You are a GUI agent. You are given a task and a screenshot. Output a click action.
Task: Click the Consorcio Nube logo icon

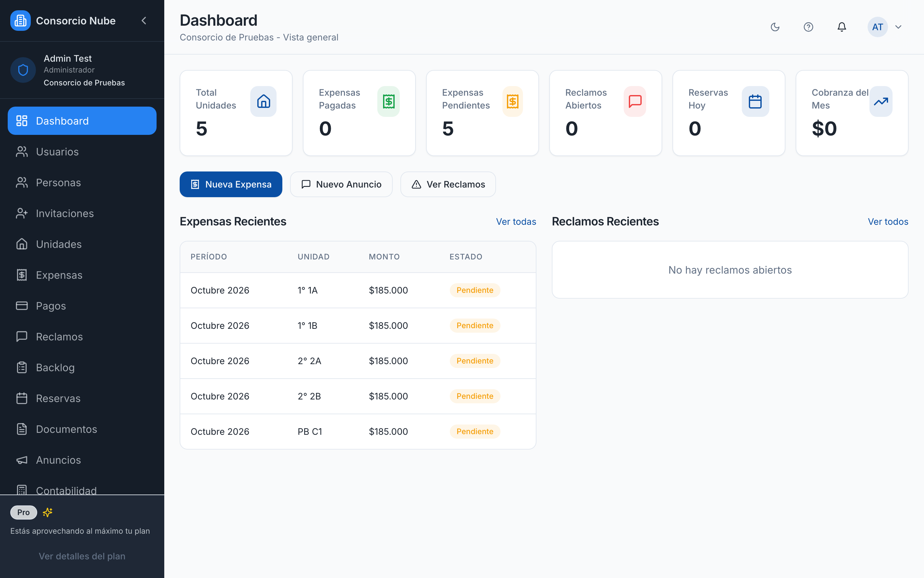(20, 21)
